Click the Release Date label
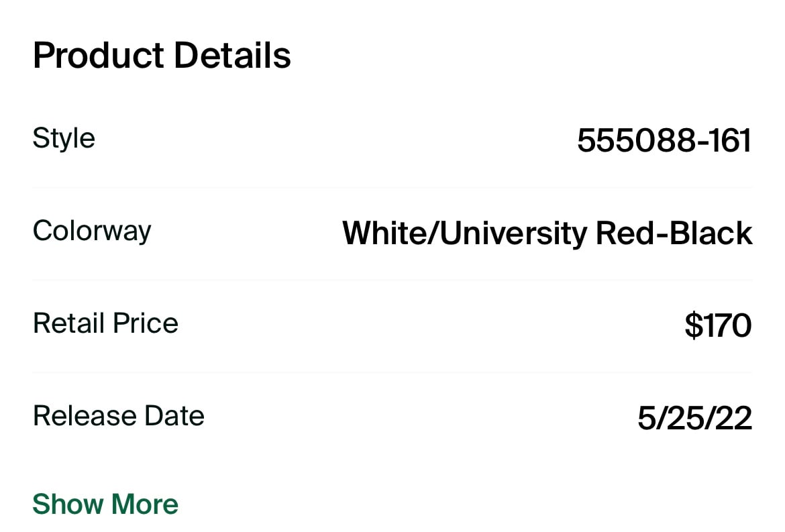Viewport: 785px width, 532px height. 119,416
